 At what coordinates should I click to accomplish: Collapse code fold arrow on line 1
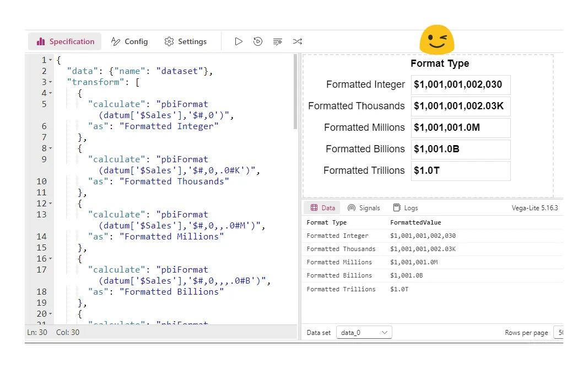pos(51,60)
